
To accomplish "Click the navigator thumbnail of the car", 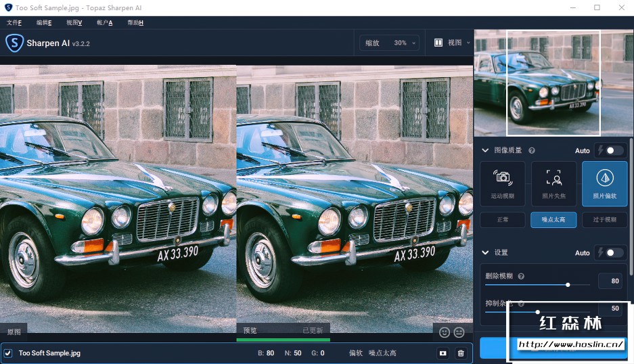I will click(554, 83).
